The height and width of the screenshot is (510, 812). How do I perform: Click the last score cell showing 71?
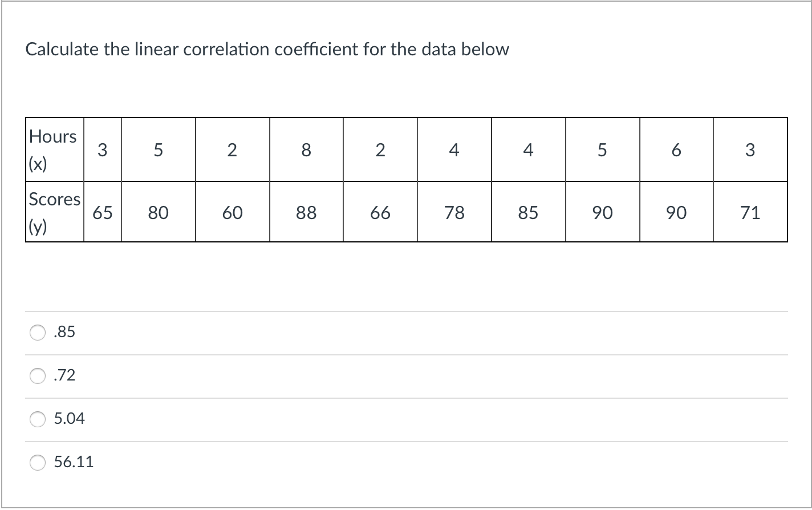click(750, 212)
